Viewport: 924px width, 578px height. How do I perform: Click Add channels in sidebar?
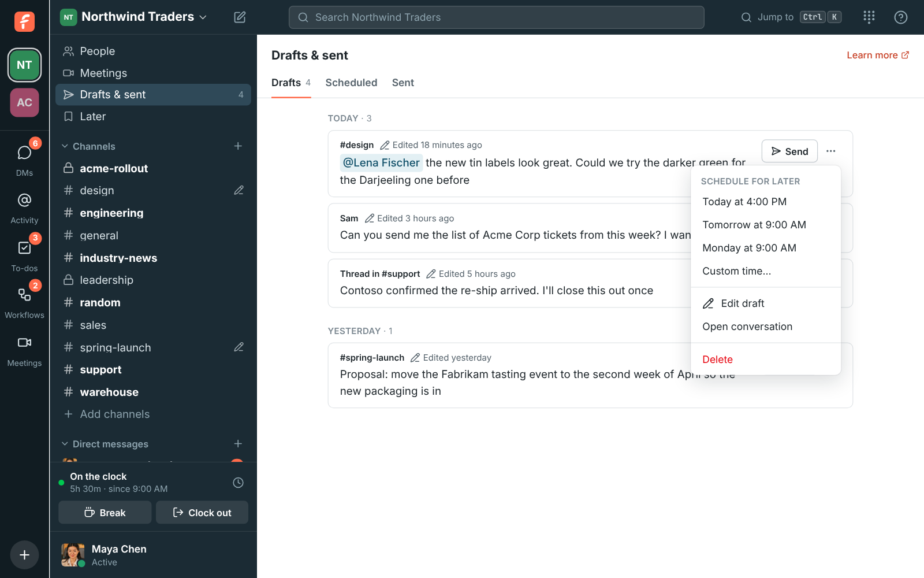tap(153, 414)
